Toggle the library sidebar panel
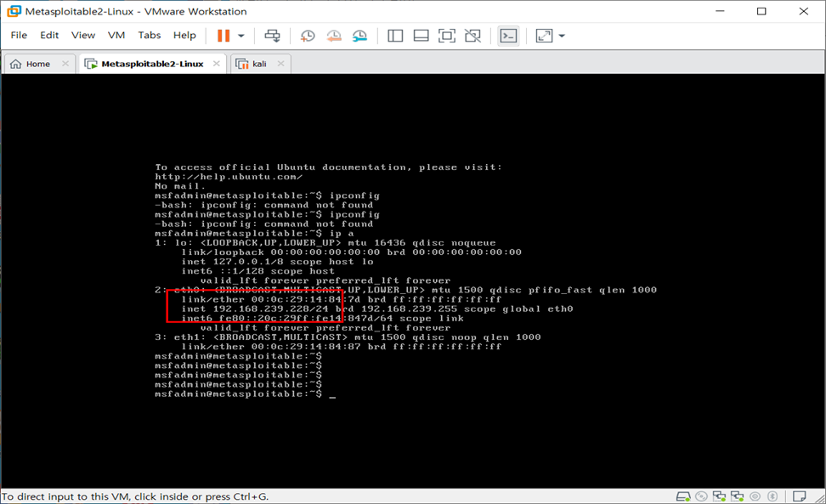Screen dimensions: 826x504 pyautogui.click(x=395, y=36)
